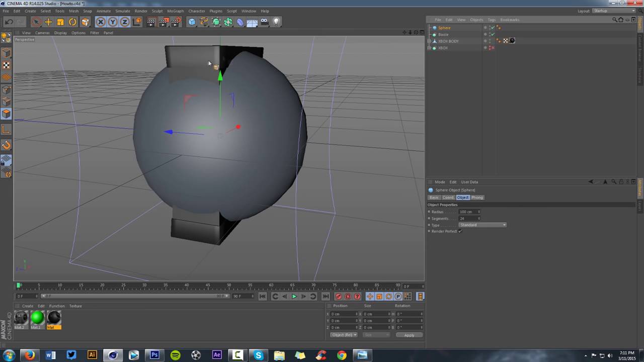Open the Simulate menu
This screenshot has width=644, height=362.
click(123, 11)
